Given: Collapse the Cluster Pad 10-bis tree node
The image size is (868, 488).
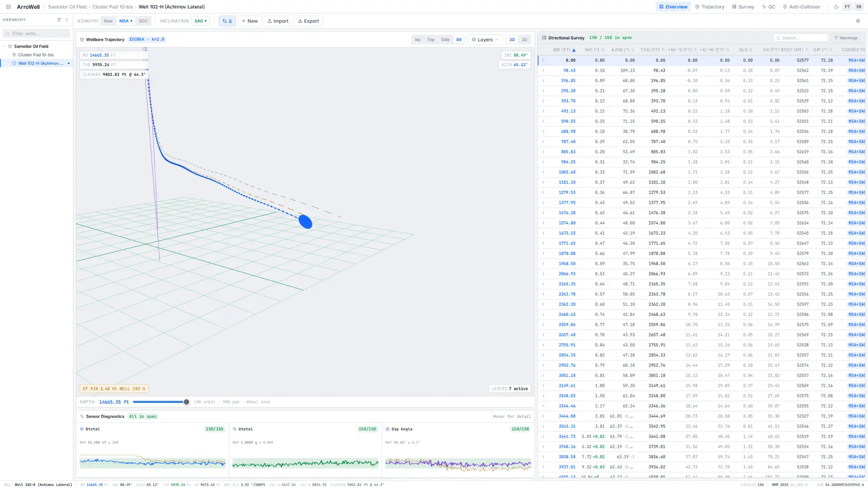Looking at the screenshot, I should tap(8, 55).
